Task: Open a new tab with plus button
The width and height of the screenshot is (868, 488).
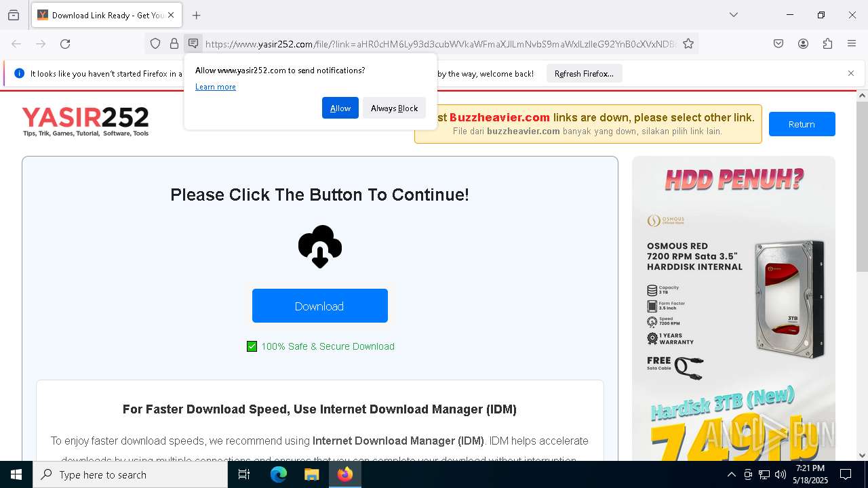Action: point(197,15)
